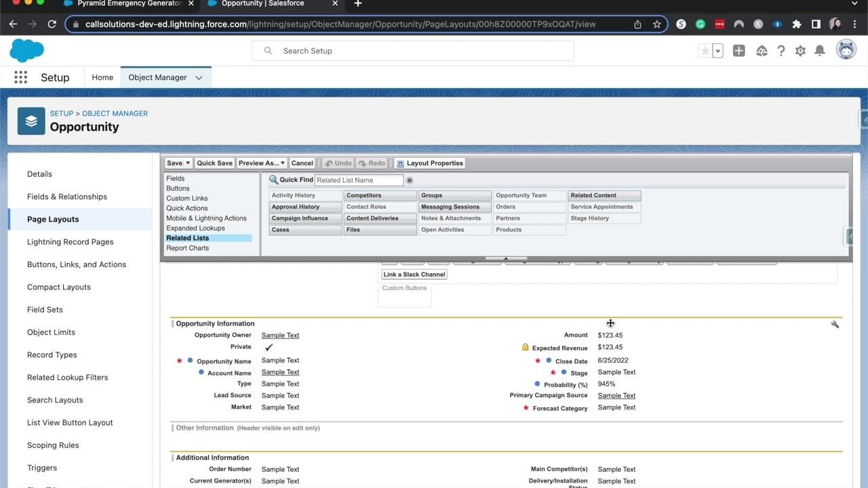Click the Search Setup field
Image resolution: width=868 pixels, height=488 pixels.
[x=413, y=51]
